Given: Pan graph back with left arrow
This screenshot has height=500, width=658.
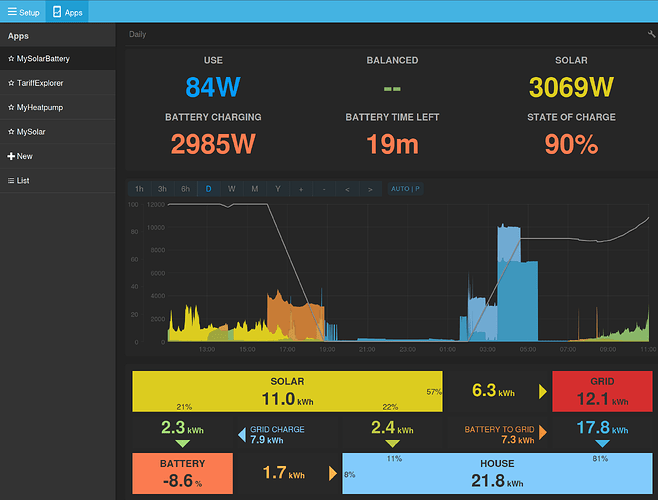Looking at the screenshot, I should pyautogui.click(x=347, y=189).
